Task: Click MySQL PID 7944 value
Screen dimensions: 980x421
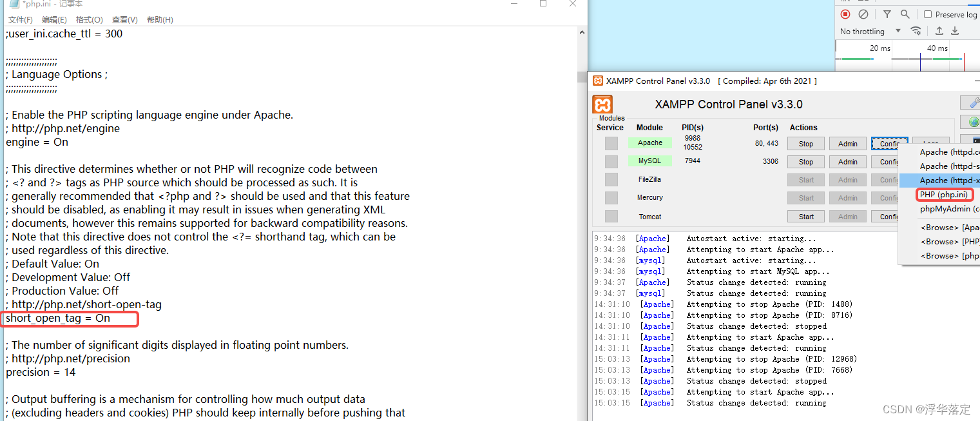Action: click(693, 161)
